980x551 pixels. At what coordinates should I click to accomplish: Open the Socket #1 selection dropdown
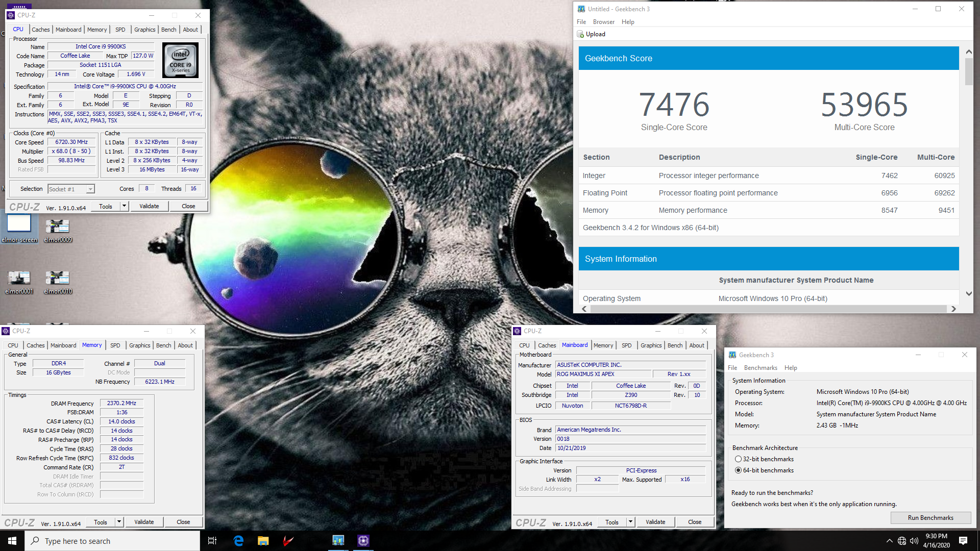71,189
